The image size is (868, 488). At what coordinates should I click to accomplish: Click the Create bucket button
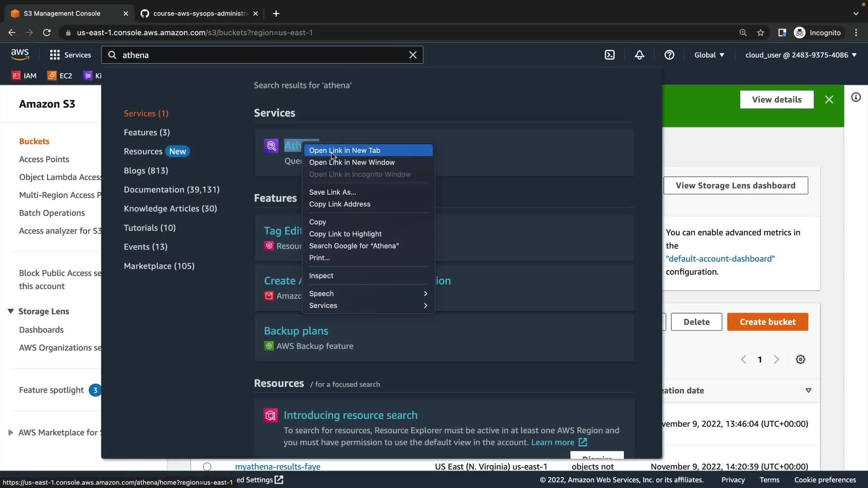coord(767,322)
